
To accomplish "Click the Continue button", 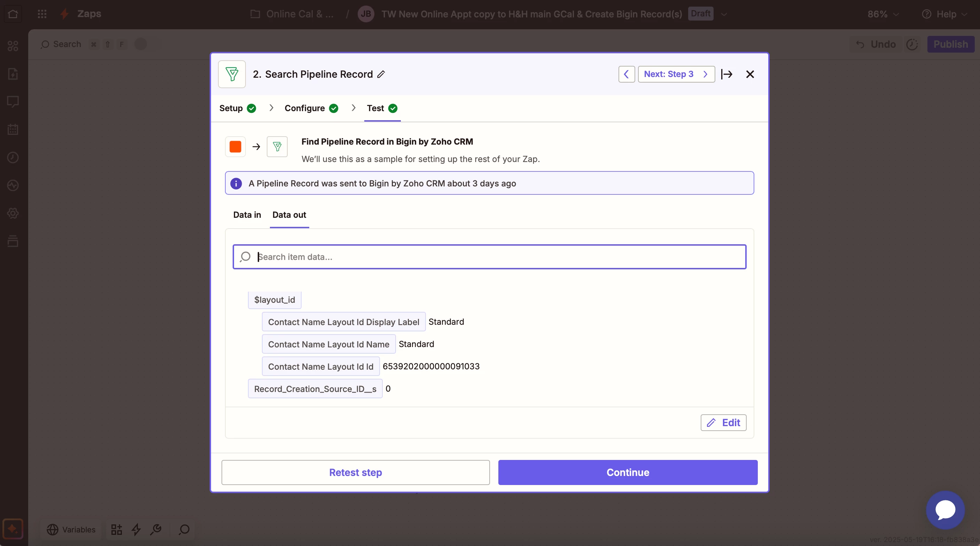I will click(x=628, y=472).
